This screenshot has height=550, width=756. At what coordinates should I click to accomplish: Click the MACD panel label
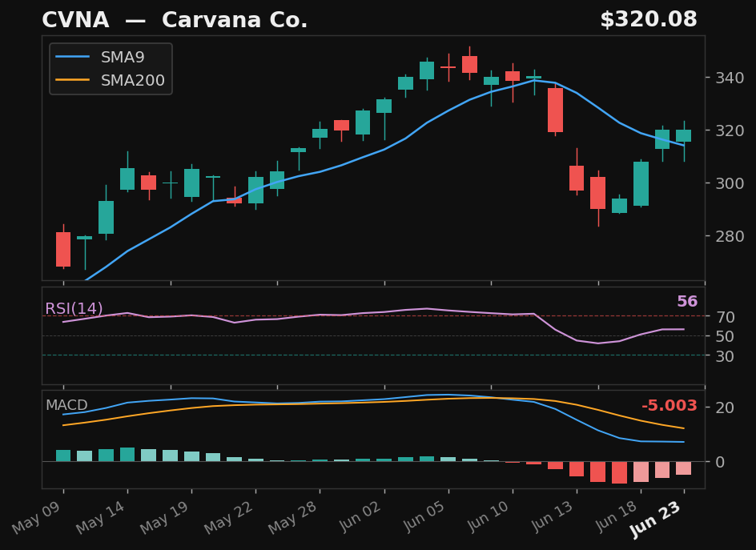click(66, 405)
